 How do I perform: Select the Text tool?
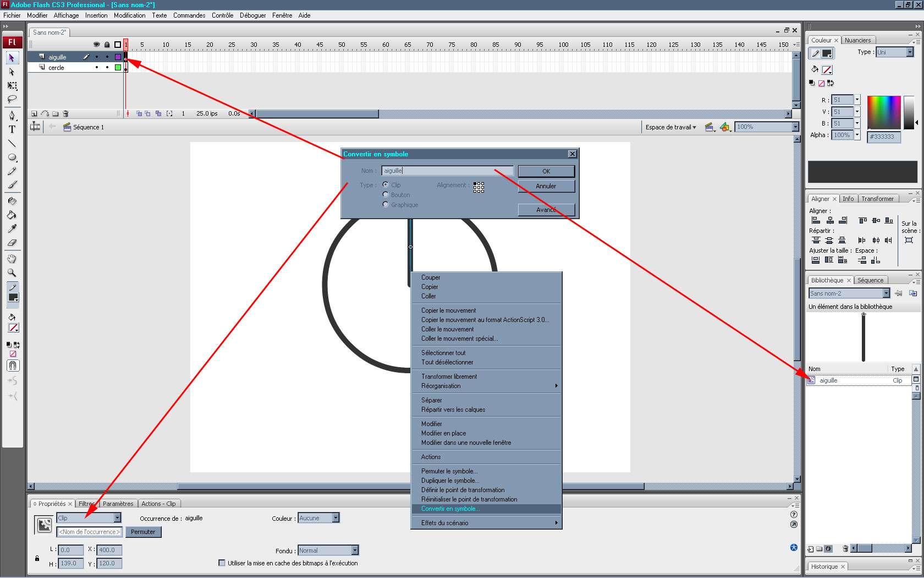(12, 129)
